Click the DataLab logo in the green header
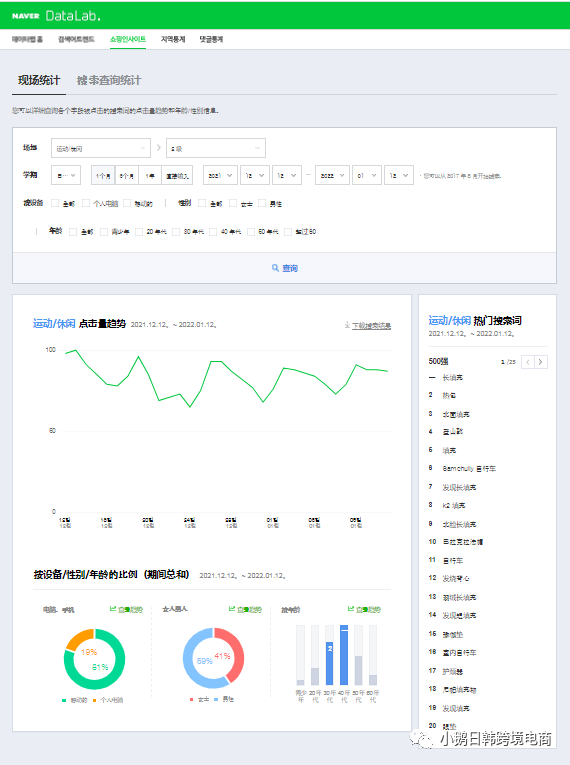 73,16
